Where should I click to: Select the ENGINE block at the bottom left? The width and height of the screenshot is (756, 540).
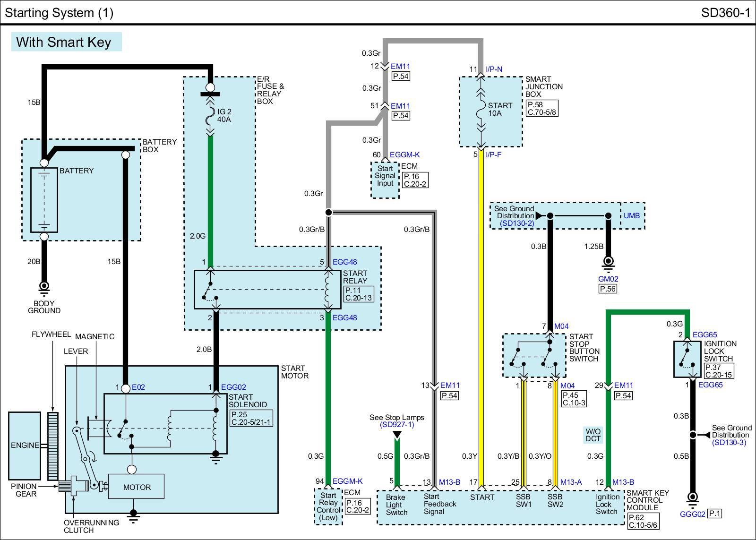point(25,446)
